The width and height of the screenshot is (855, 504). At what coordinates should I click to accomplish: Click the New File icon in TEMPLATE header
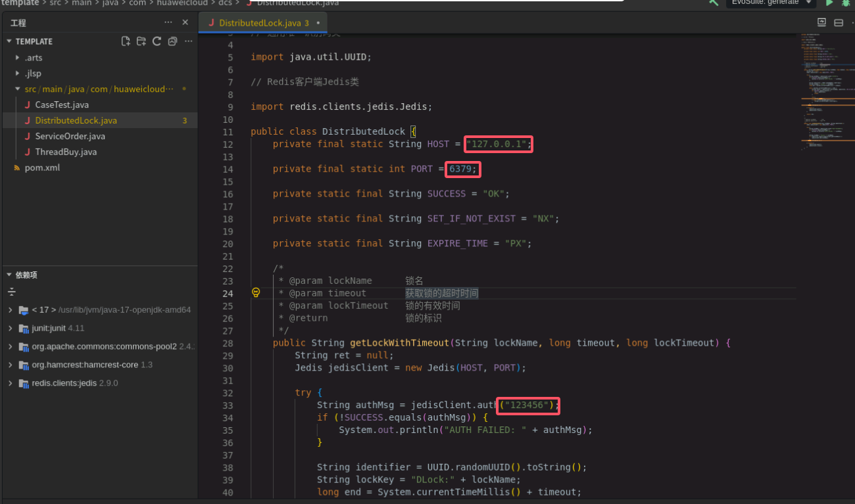[126, 41]
